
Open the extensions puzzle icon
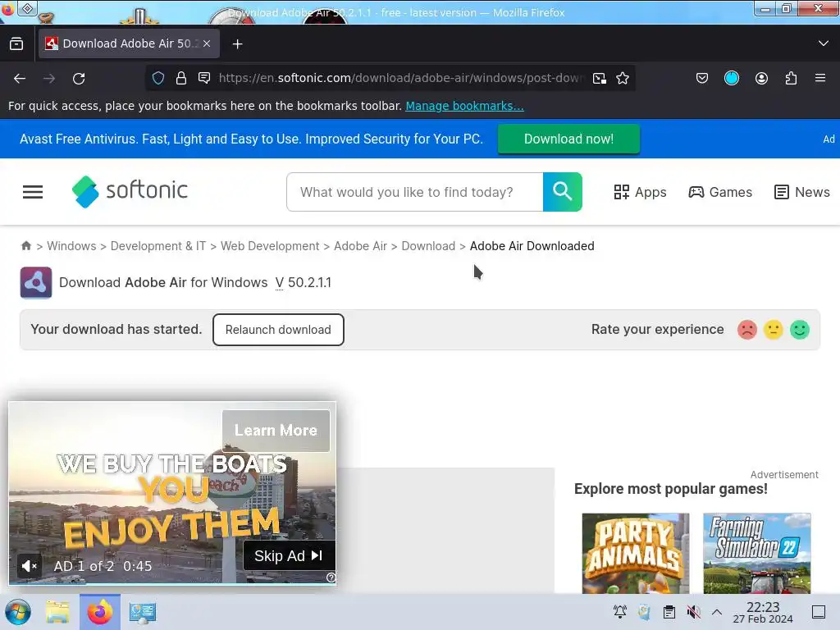792,79
